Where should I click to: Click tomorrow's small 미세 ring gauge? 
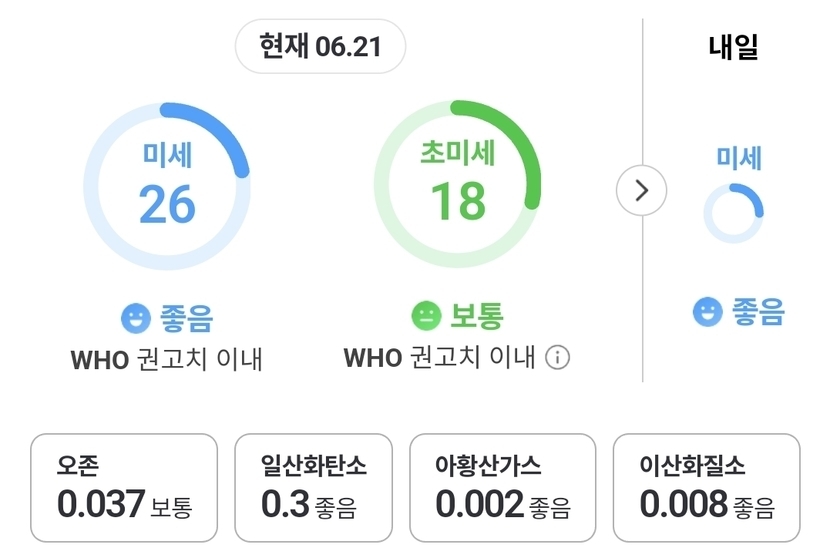tap(734, 213)
